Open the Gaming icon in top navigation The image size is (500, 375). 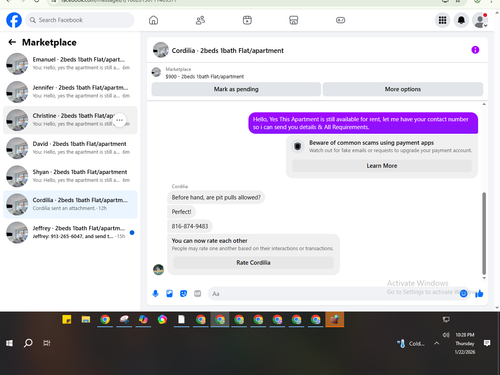[340, 20]
